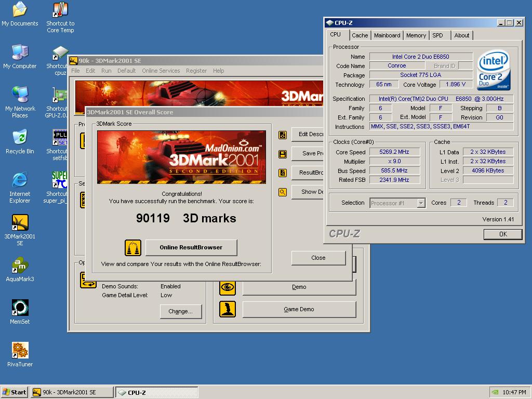The height and width of the screenshot is (399, 532).
Task: Launch Internet Explorer from desktop
Action: (x=20, y=188)
